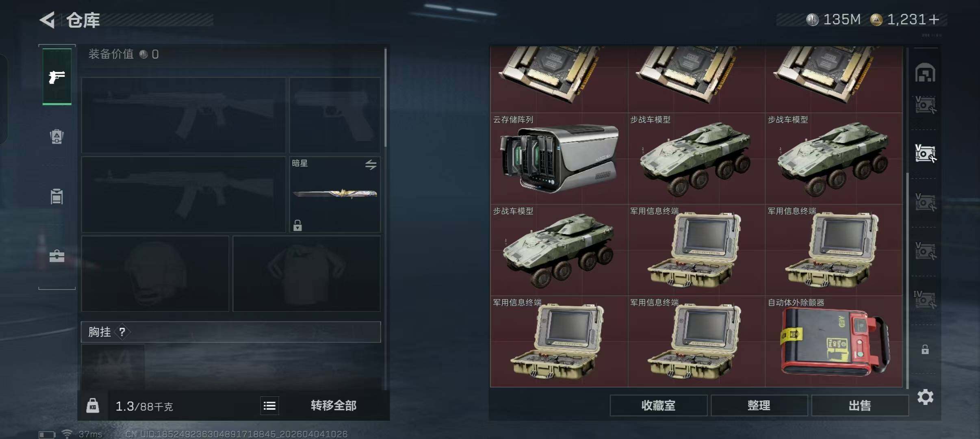Viewport: 980px width, 439px height.
Task: Toggle the list view icon beside 转移全部
Action: 269,406
